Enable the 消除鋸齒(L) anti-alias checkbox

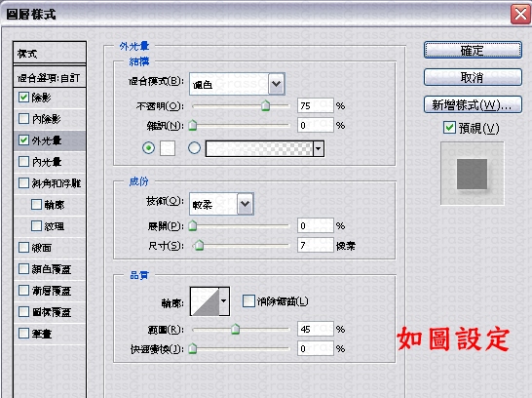click(x=248, y=300)
